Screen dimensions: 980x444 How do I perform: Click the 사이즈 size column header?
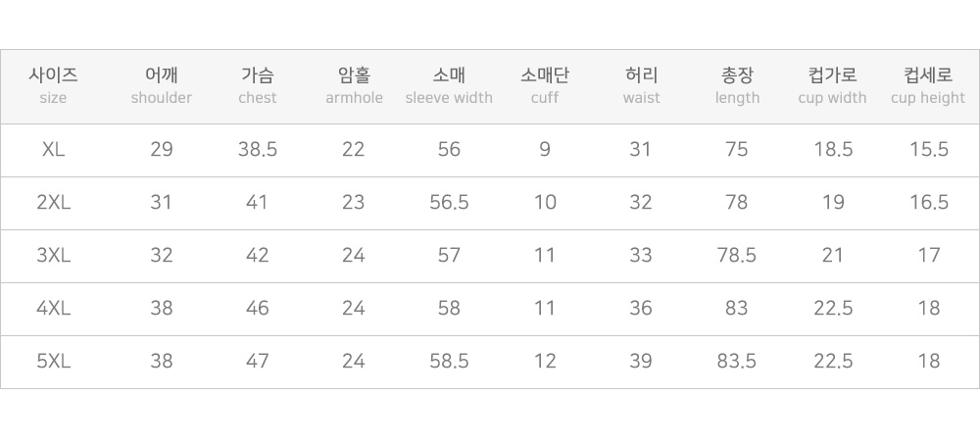[53, 86]
